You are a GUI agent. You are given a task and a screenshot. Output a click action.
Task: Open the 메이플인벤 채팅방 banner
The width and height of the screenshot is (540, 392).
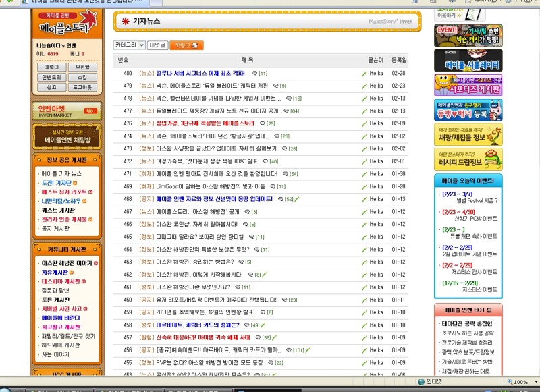coord(67,137)
